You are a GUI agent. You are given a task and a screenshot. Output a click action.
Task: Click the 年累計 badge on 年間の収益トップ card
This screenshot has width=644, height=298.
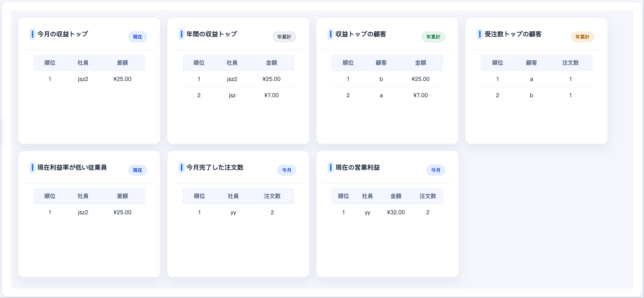click(x=284, y=37)
